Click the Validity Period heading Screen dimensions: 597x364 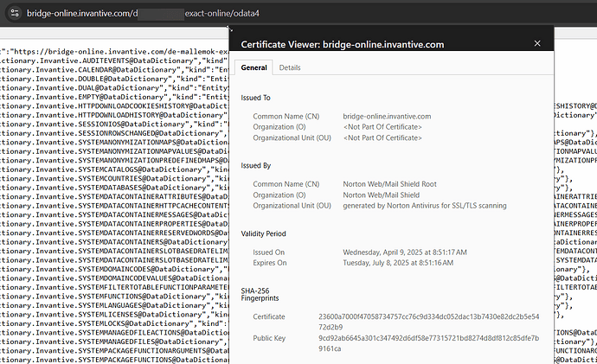263,234
